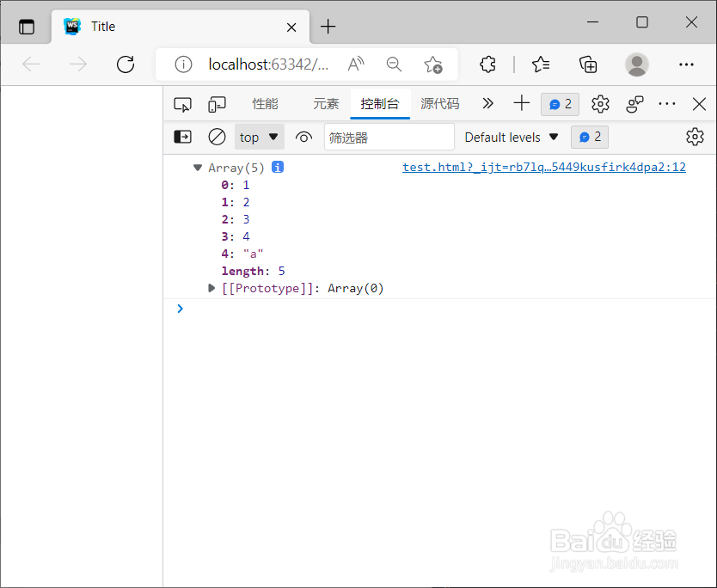Toggle device emulation mode
The image size is (717, 588).
[x=217, y=105]
